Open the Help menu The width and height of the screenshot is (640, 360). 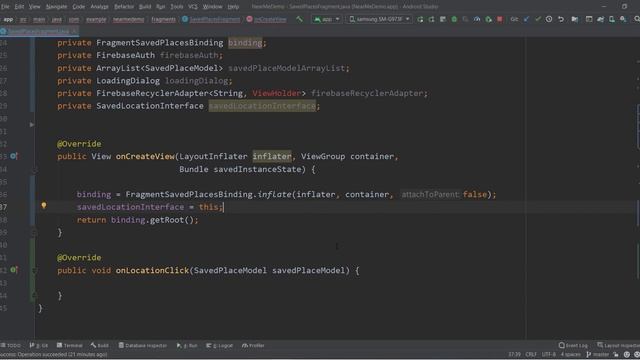coord(233,7)
